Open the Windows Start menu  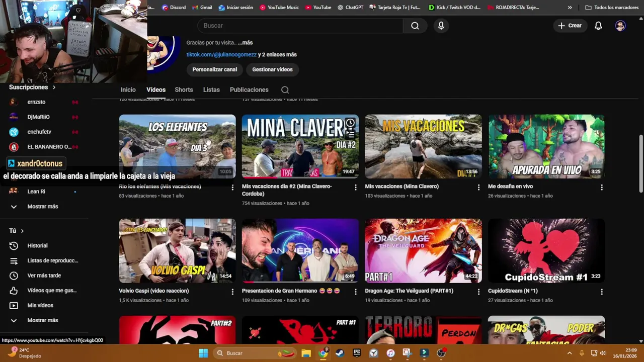click(203, 353)
